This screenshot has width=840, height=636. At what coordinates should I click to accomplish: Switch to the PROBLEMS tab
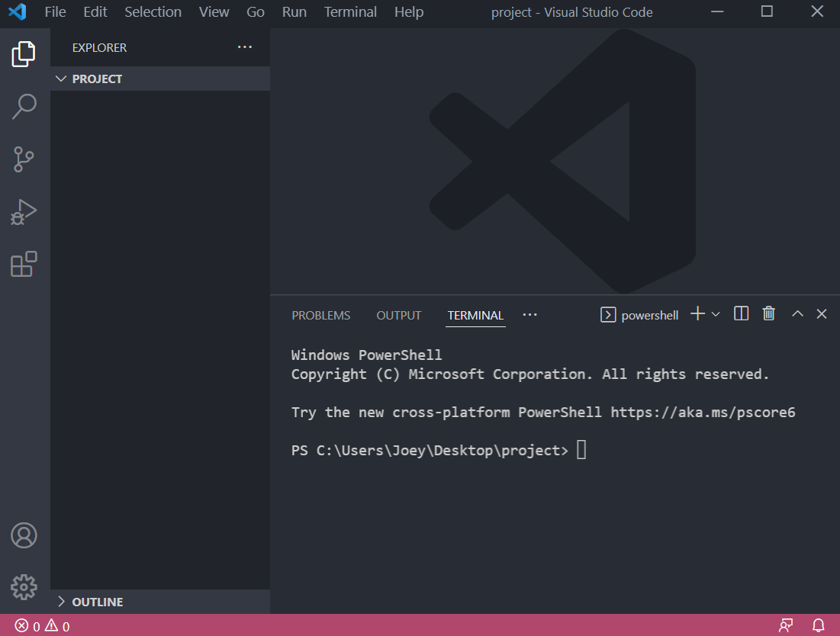click(x=321, y=315)
